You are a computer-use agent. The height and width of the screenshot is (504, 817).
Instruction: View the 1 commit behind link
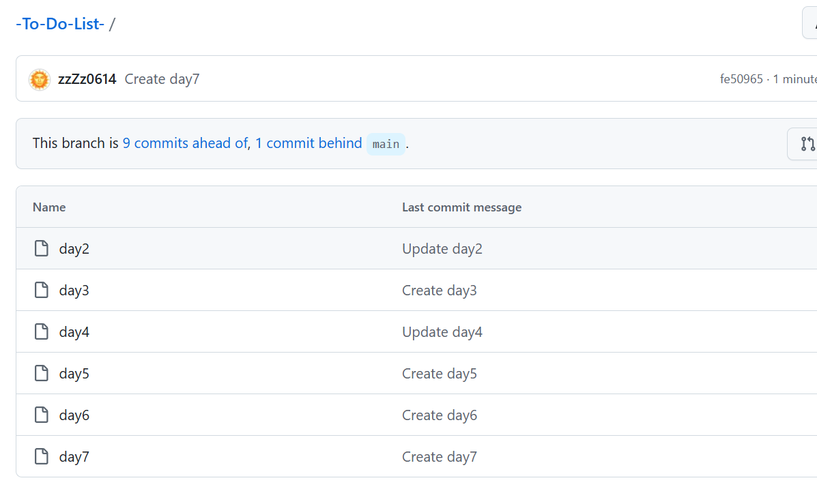[x=309, y=143]
